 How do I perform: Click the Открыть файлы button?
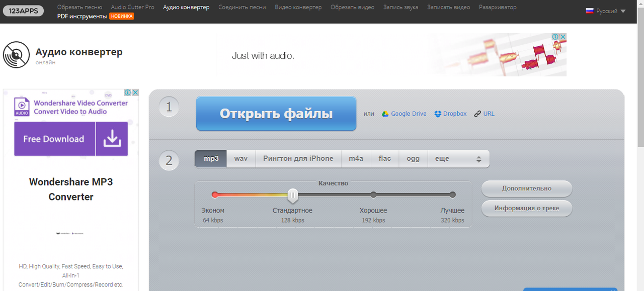pyautogui.click(x=276, y=114)
